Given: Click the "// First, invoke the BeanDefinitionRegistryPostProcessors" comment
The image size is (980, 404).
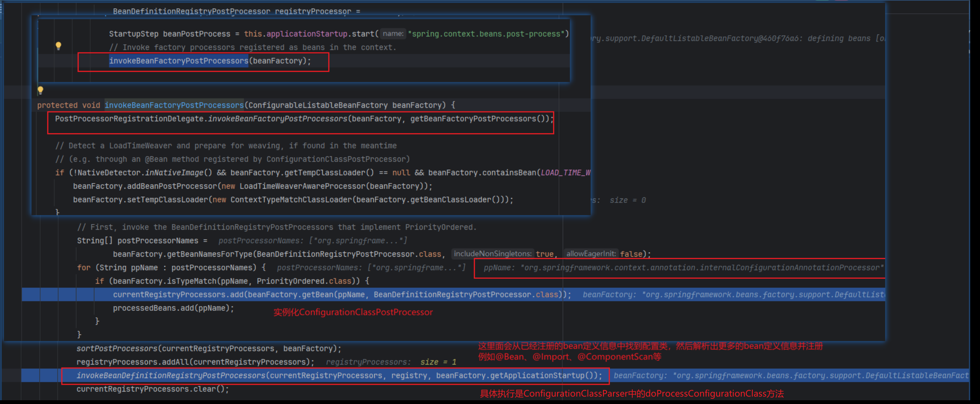Looking at the screenshot, I should tap(277, 227).
